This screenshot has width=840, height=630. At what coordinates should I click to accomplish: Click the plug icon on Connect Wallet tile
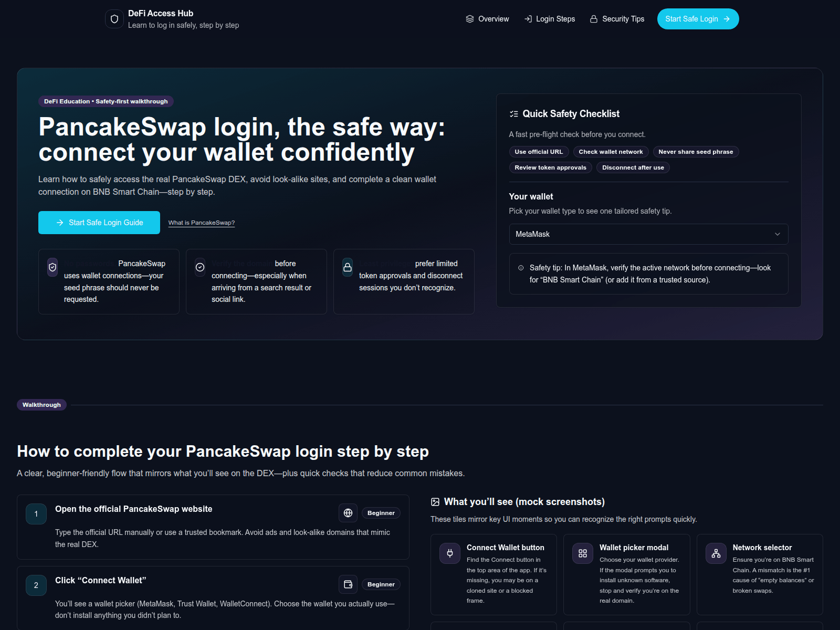[x=450, y=553]
